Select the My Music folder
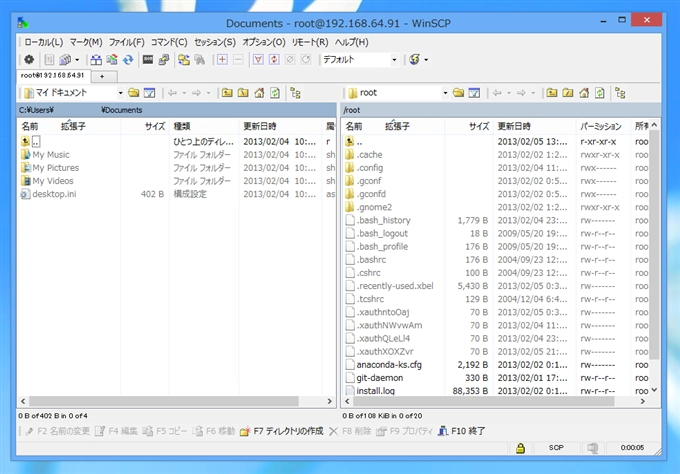Screen dimensions: 680x474 tap(45, 154)
